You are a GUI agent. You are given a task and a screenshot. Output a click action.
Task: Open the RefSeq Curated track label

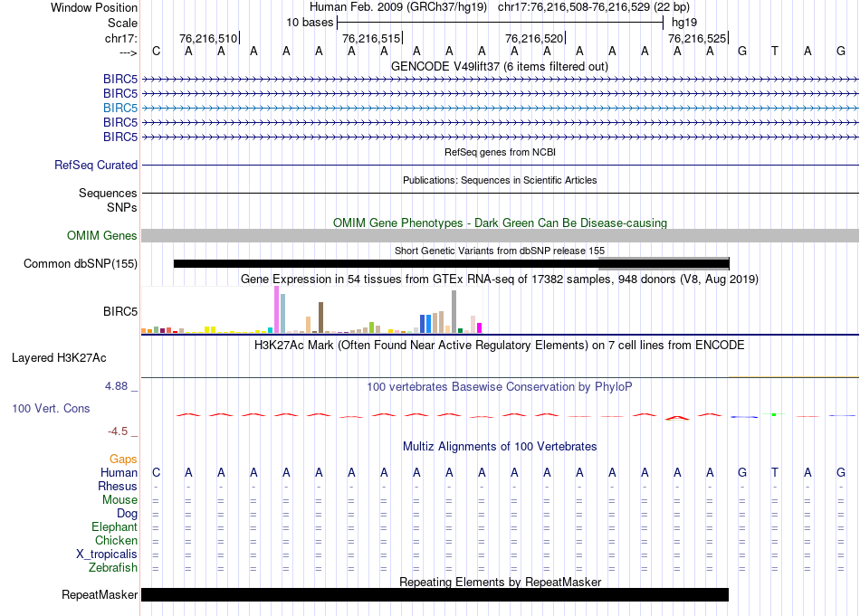coord(96,165)
